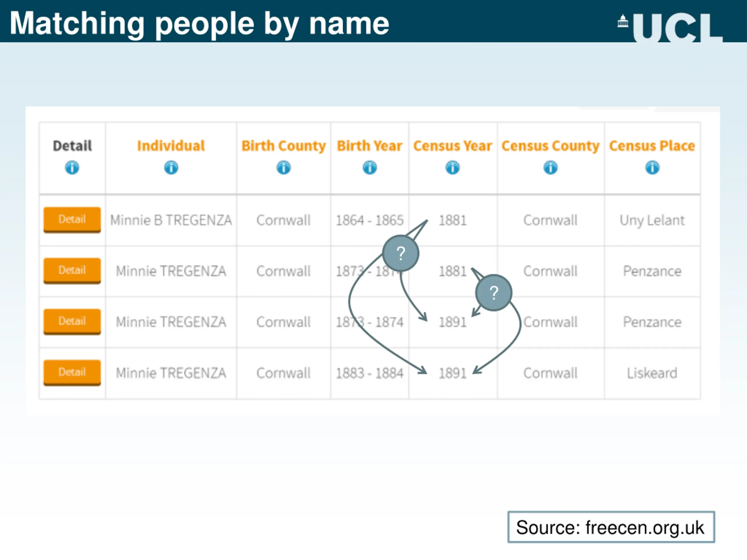The image size is (747, 560).
Task: Click info icon under Individual header
Action: pos(171,167)
